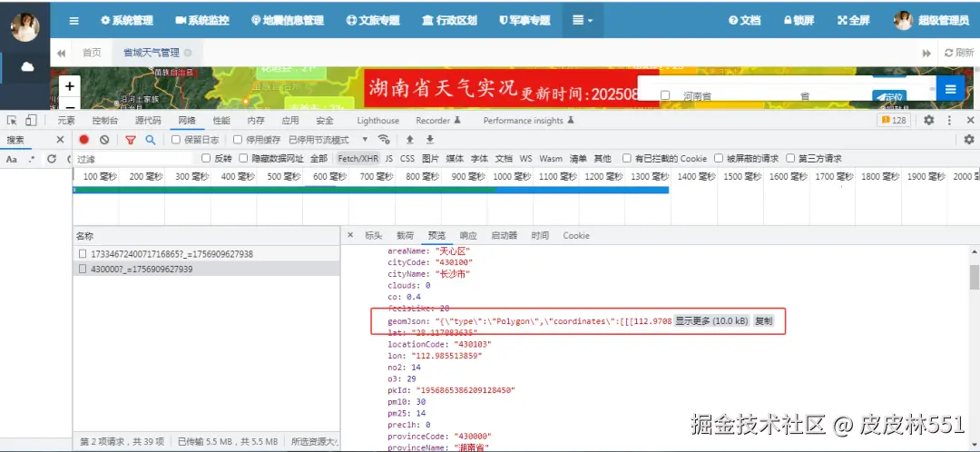Enable the 保留日志 checkbox
Viewport: 980px width, 452px height.
[176, 140]
